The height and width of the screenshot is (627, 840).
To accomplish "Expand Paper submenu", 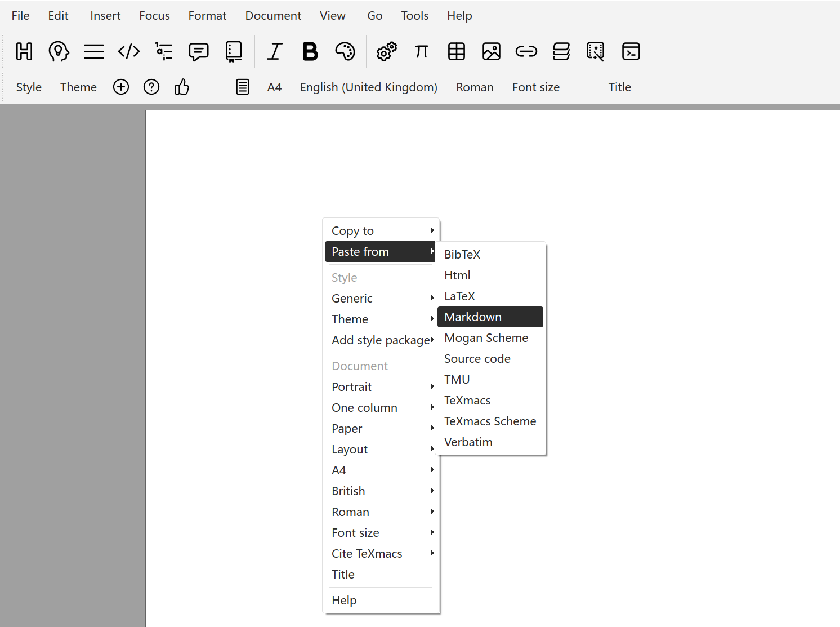I will pos(381,428).
